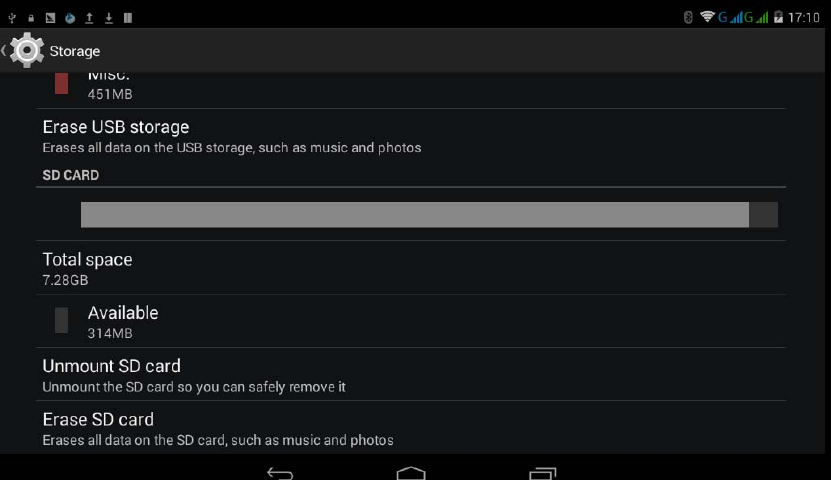The image size is (831, 480).
Task: Open the Recent apps navigation icon
Action: [543, 473]
